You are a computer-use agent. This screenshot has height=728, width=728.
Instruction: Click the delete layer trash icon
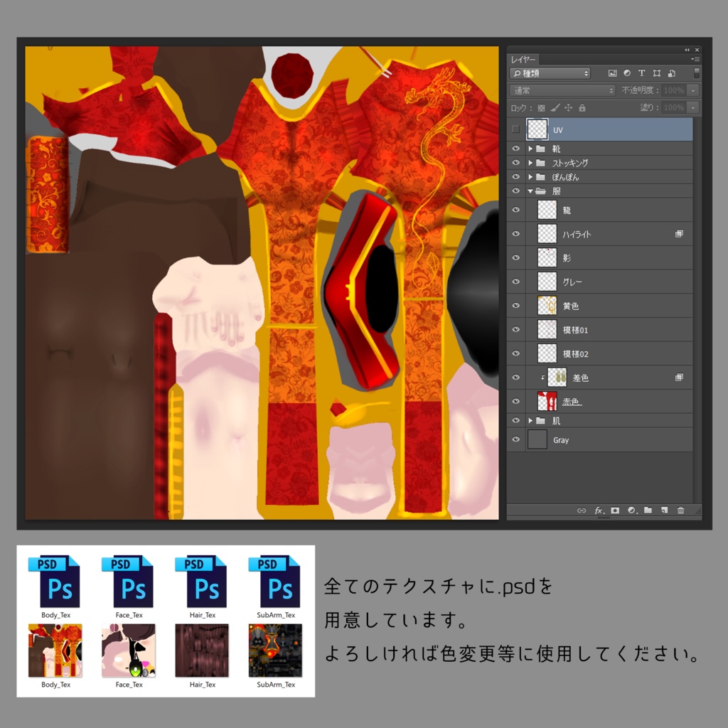point(681,510)
